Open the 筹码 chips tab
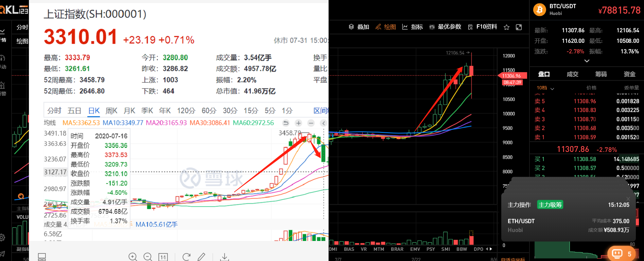This screenshot has height=261, width=644. pyautogui.click(x=601, y=74)
